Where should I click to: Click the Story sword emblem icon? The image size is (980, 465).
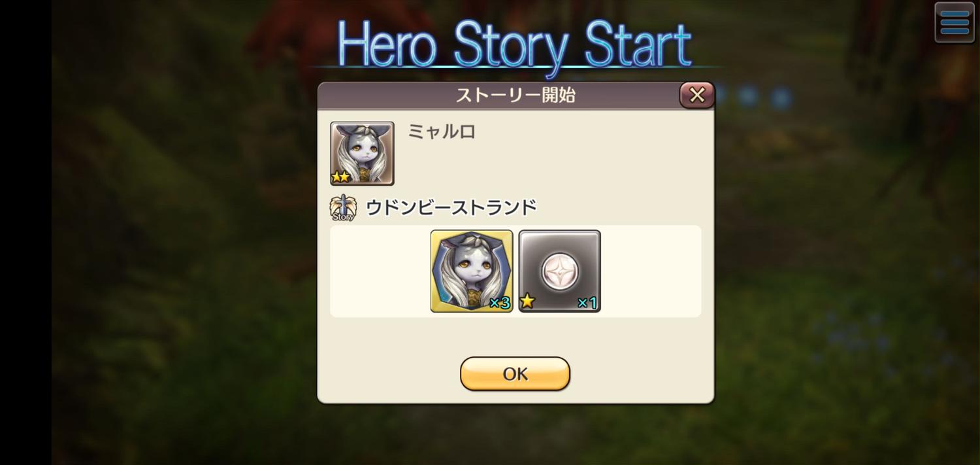343,208
